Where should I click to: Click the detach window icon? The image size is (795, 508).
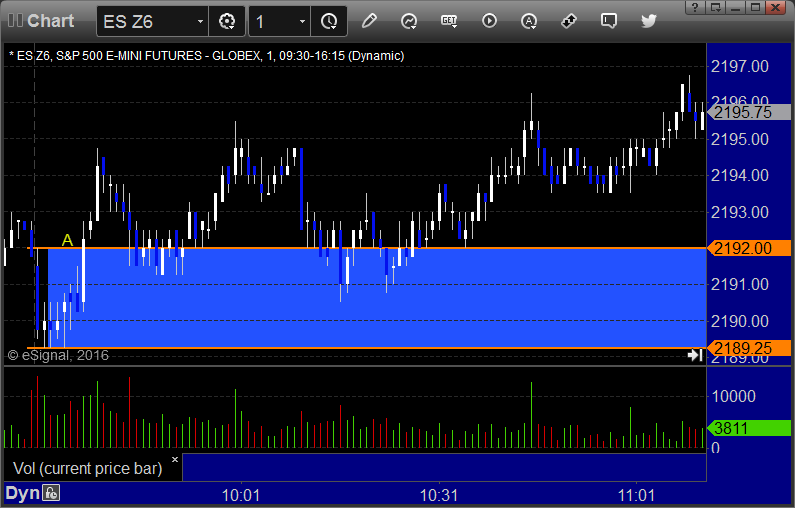pos(715,7)
